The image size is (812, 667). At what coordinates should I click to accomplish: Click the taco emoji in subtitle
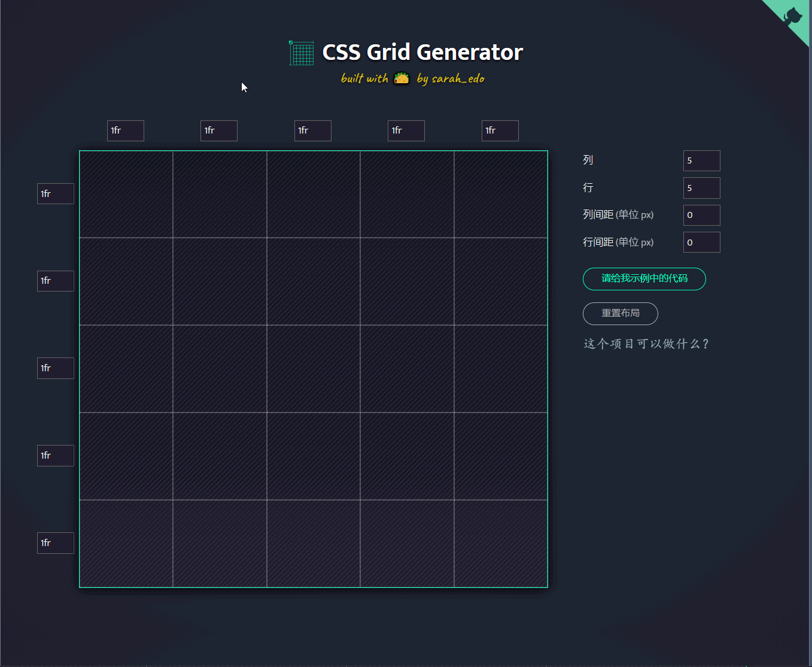coord(402,78)
